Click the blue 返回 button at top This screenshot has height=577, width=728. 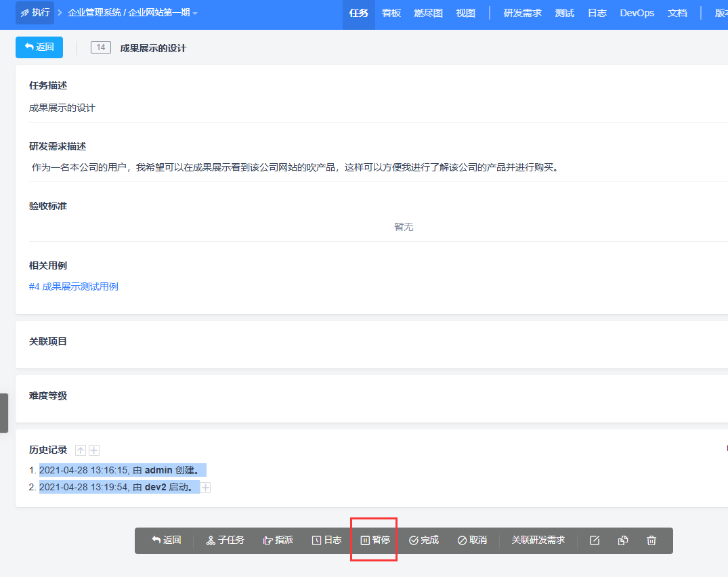click(x=39, y=47)
